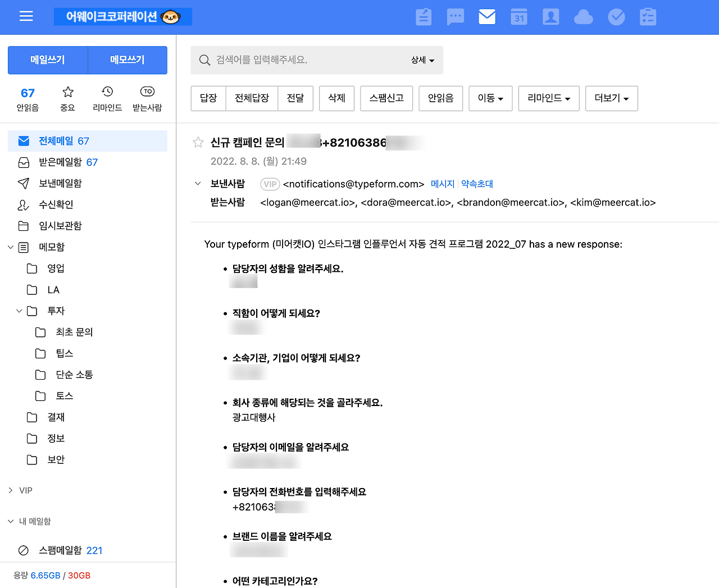Select 전체메일 all mail folder

[x=88, y=141]
